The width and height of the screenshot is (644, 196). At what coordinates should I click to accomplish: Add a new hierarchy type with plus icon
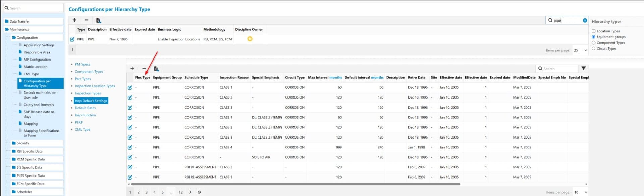(x=74, y=20)
